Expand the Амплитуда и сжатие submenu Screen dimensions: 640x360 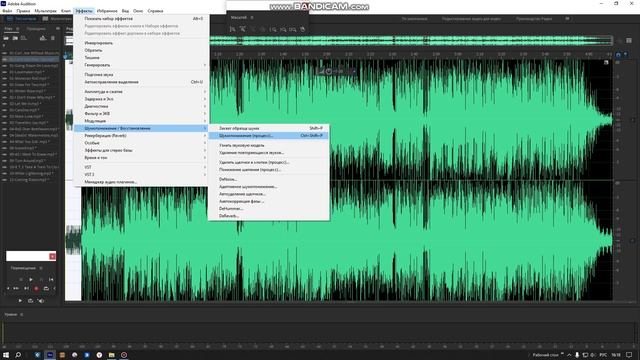pyautogui.click(x=141, y=91)
